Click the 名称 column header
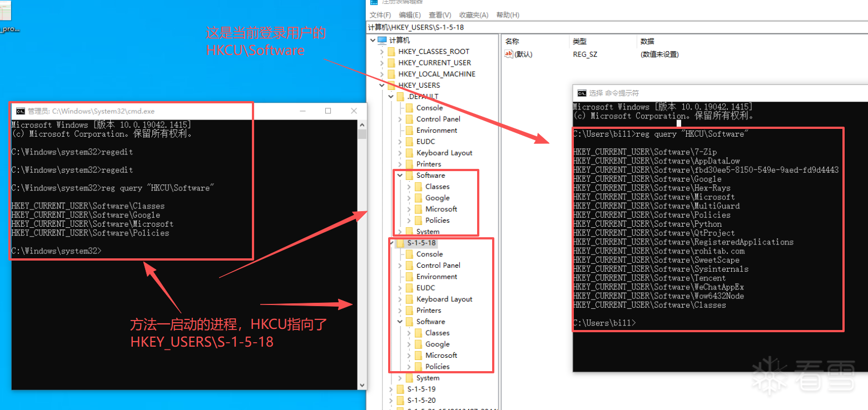868x410 pixels. pos(512,41)
